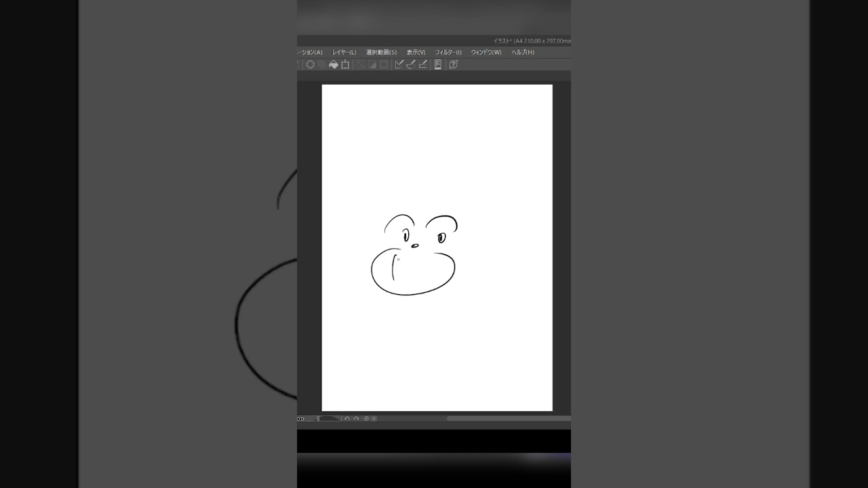
Task: Open the ウィンドウ(W) menu
Action: tap(486, 52)
